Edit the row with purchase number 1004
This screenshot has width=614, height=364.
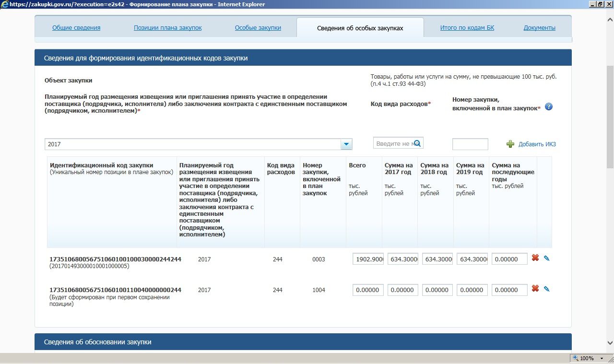[546, 289]
